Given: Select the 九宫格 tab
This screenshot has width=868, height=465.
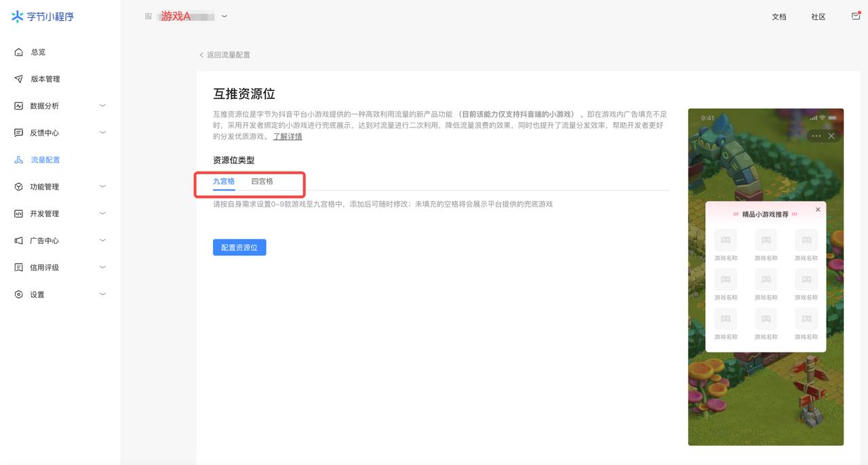Looking at the screenshot, I should pyautogui.click(x=224, y=182).
